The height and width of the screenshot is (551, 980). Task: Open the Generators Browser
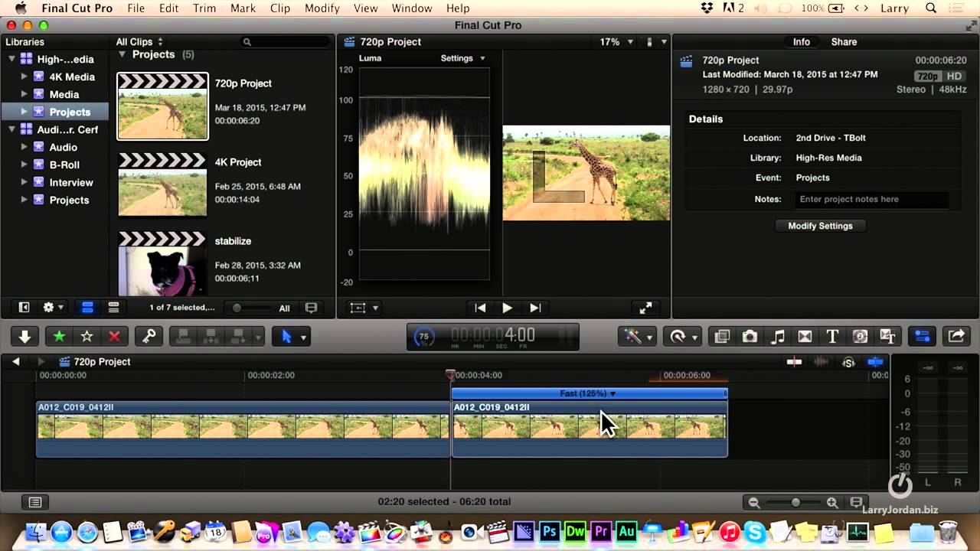point(860,336)
